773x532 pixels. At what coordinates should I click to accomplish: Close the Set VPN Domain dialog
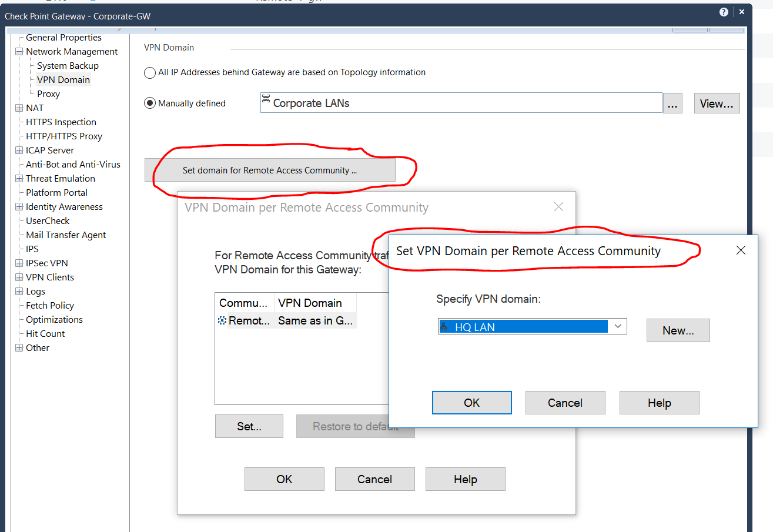coord(741,250)
